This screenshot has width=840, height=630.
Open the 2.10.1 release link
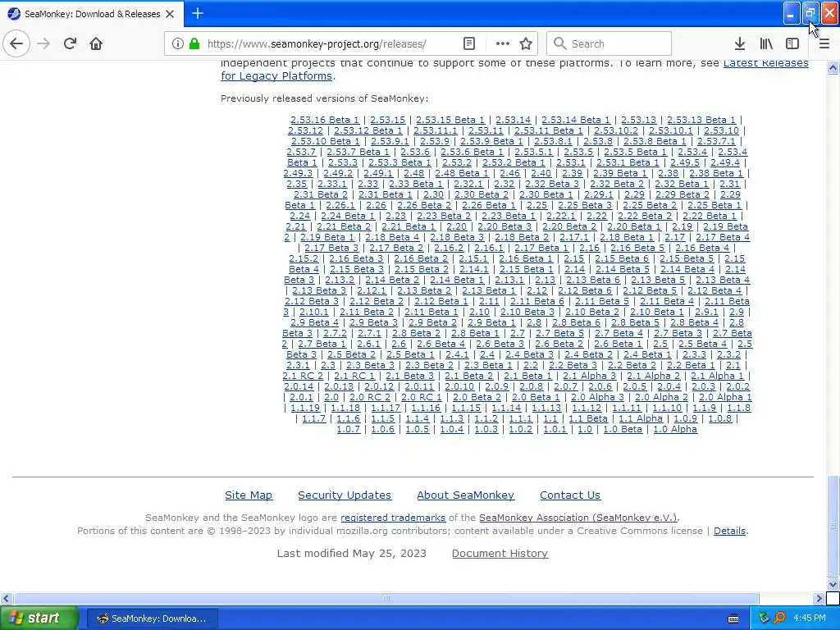click(313, 313)
